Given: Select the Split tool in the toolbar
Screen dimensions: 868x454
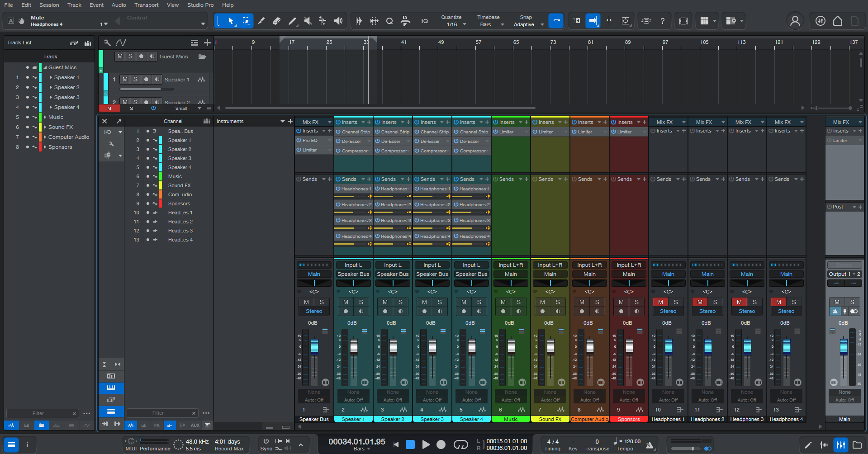Looking at the screenshot, I should [261, 21].
